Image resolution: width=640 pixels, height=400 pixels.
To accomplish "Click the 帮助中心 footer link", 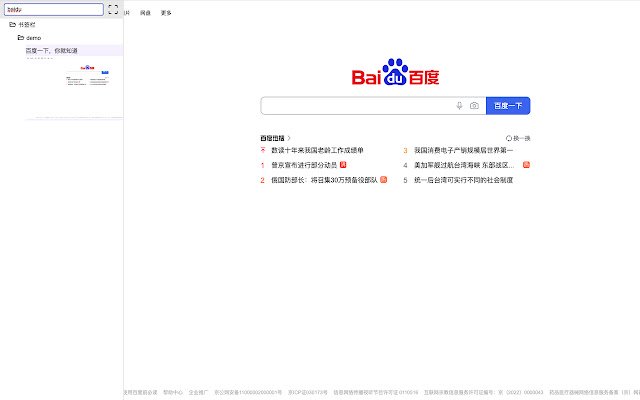I will pyautogui.click(x=173, y=392).
